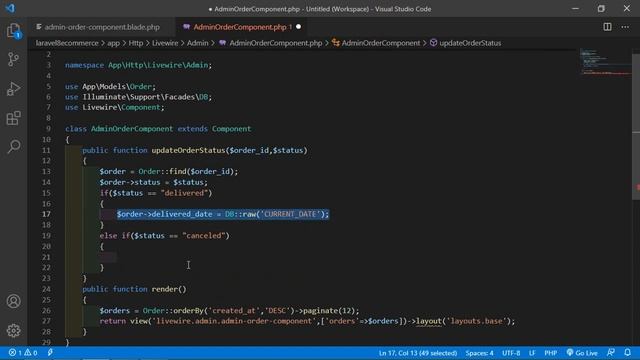Click the underlined layout call on line 27
640x360 pixels.
(x=429, y=321)
